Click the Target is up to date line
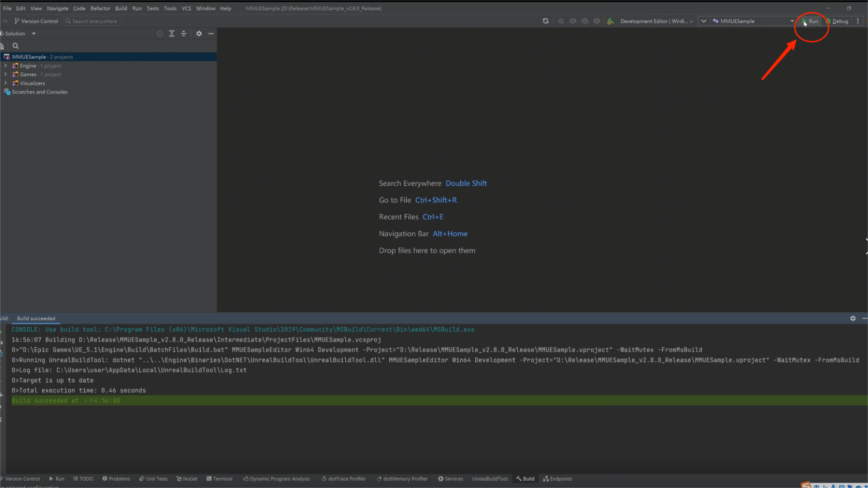The width and height of the screenshot is (868, 488). tap(52, 380)
